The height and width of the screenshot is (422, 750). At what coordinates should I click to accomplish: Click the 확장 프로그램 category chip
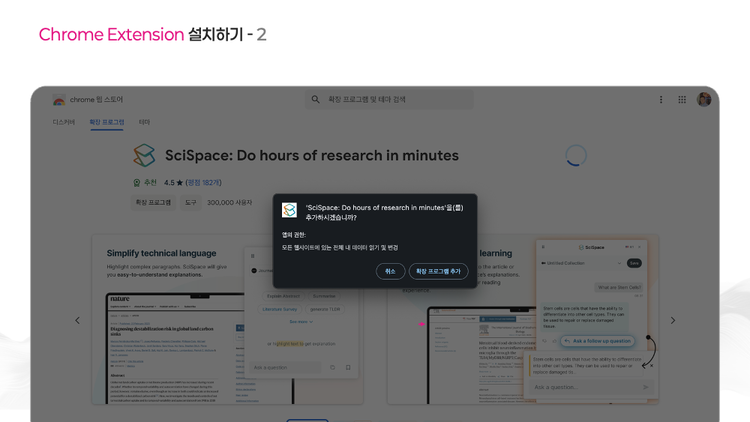pos(153,203)
